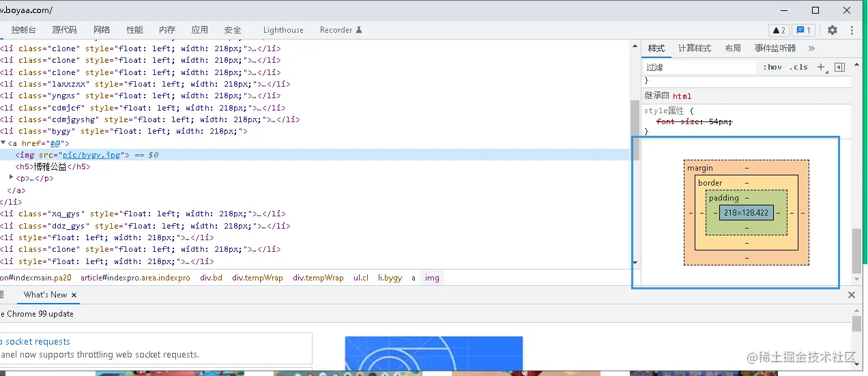Maximize the browser window
Image resolution: width=868 pixels, height=376 pixels.
815,10
